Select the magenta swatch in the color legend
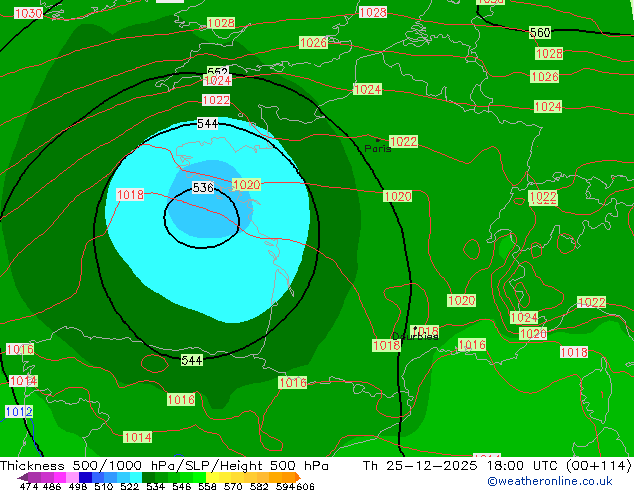The height and width of the screenshot is (490, 634). click(x=60, y=477)
